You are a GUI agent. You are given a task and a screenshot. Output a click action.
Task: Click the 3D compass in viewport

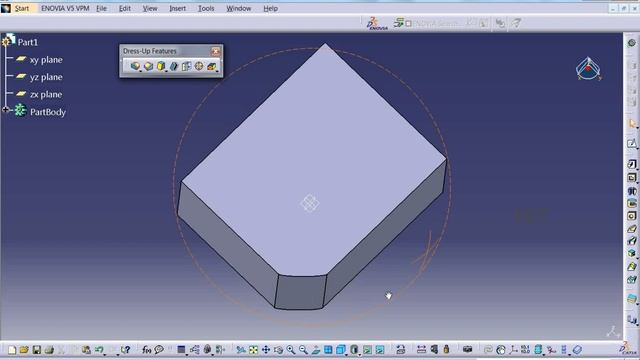(588, 69)
